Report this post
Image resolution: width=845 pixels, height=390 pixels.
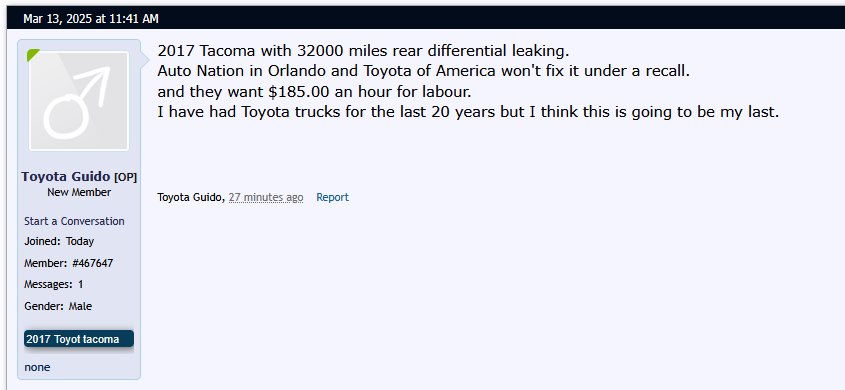(333, 197)
